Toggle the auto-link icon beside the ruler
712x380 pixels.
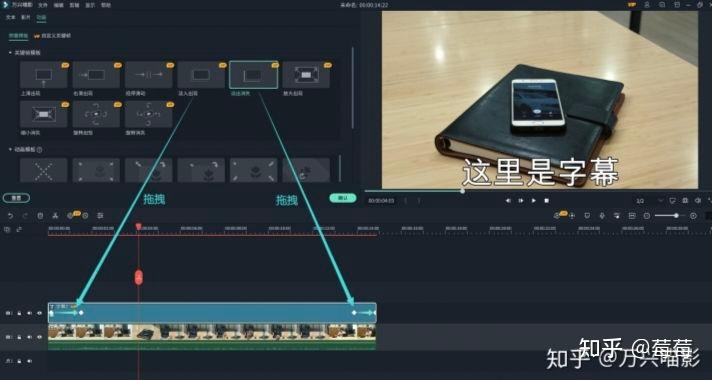[19, 230]
